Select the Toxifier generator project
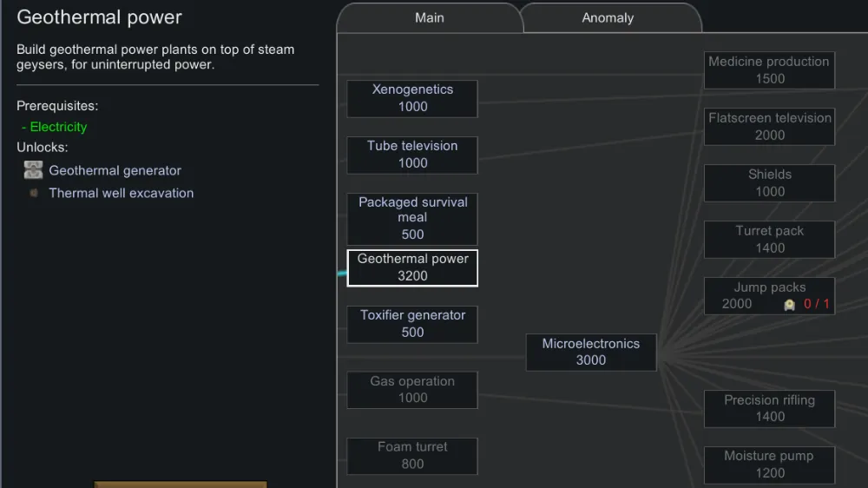This screenshot has width=868, height=488. pyautogui.click(x=412, y=324)
